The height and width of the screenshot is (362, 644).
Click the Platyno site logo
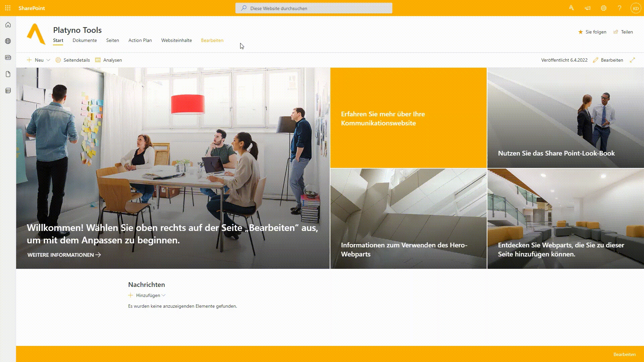pos(36,34)
